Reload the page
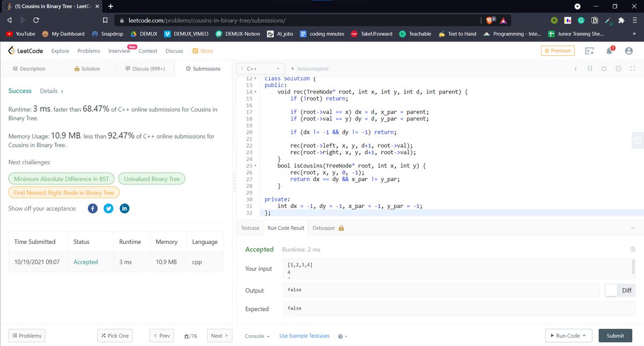Screen dimensions: 644x346 (x=36, y=20)
